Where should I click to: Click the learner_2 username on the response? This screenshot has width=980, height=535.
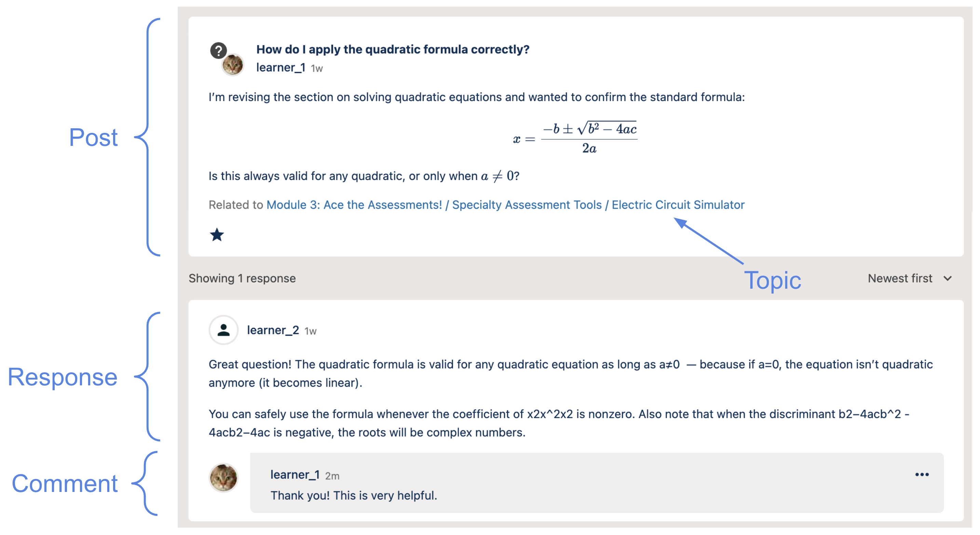273,330
